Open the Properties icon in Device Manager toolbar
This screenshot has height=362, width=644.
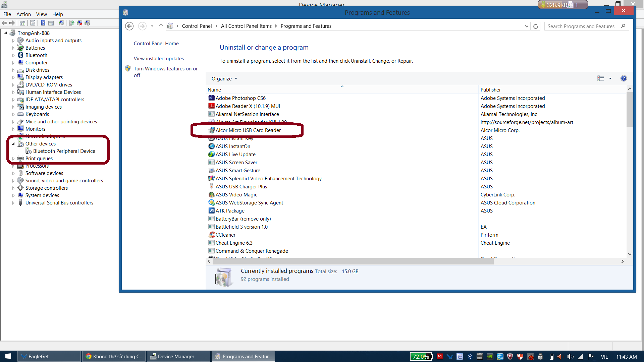point(33,23)
